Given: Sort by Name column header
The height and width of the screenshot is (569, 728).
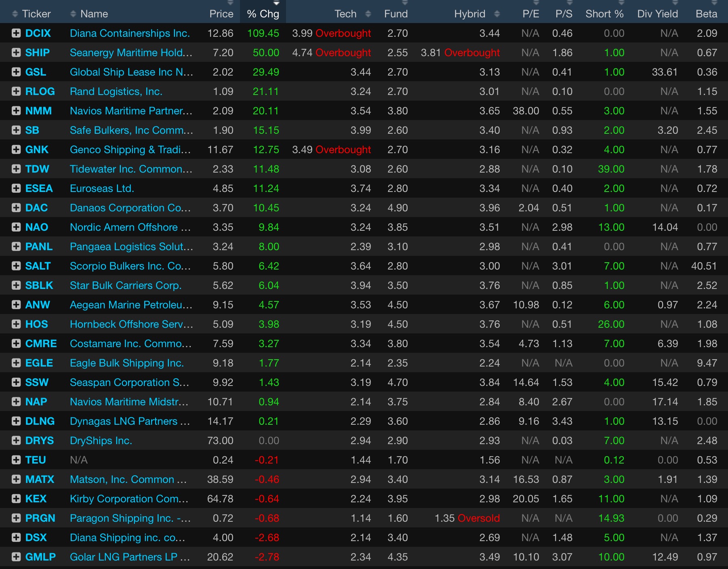Looking at the screenshot, I should click(x=94, y=14).
